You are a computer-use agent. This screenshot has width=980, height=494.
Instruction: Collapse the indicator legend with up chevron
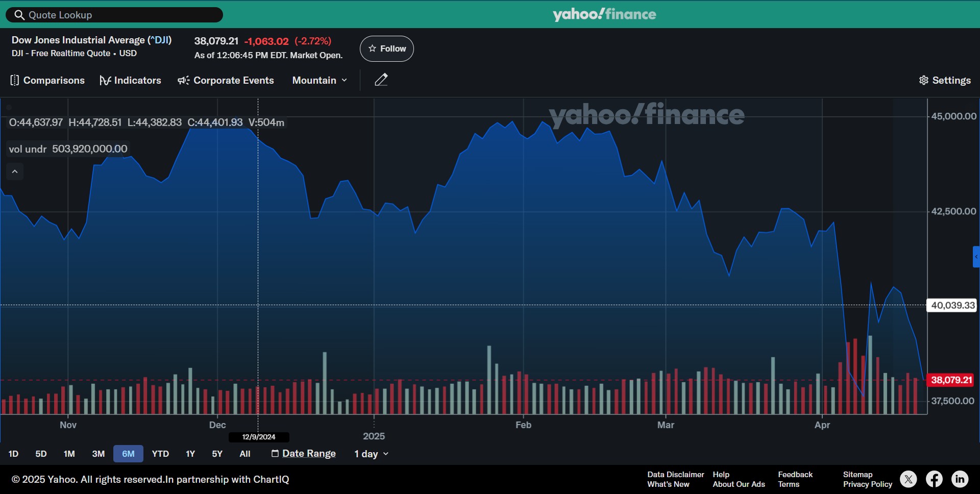[15, 171]
